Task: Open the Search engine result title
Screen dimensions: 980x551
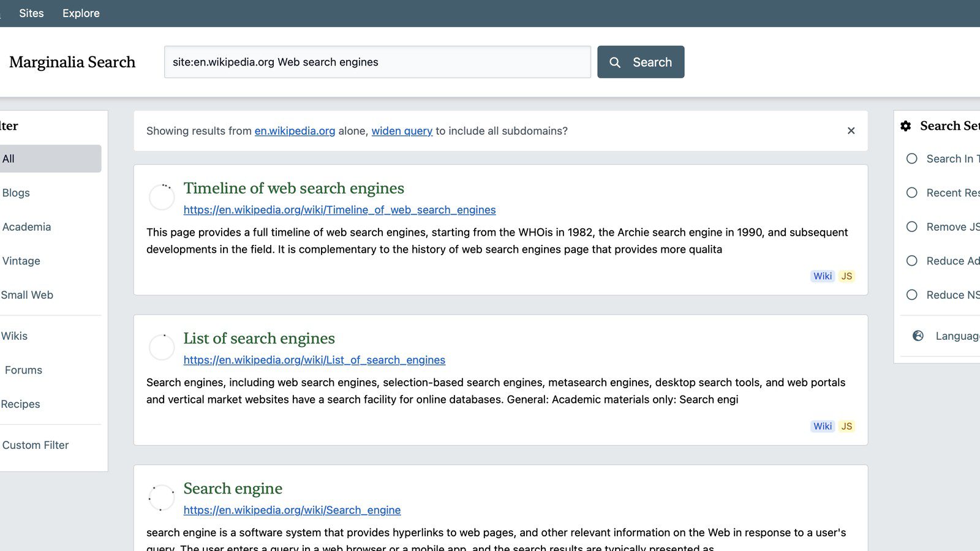Action: pyautogui.click(x=233, y=488)
